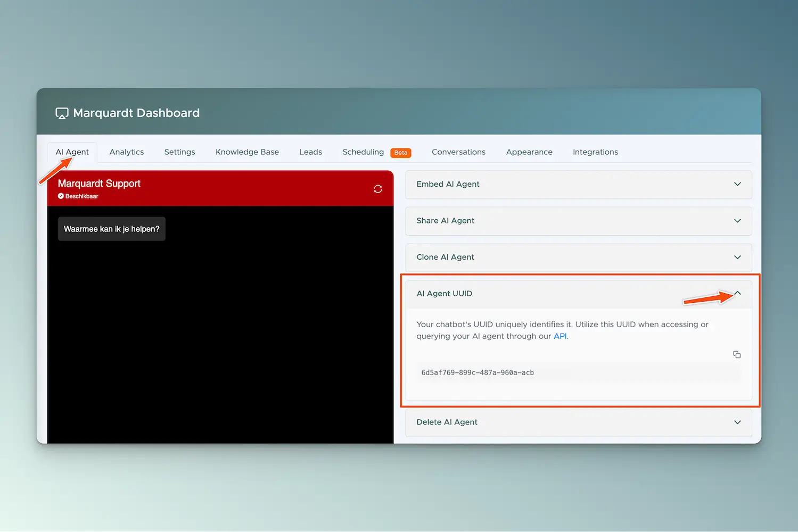
Task: Expand the Delete AI Agent section
Action: (579, 422)
